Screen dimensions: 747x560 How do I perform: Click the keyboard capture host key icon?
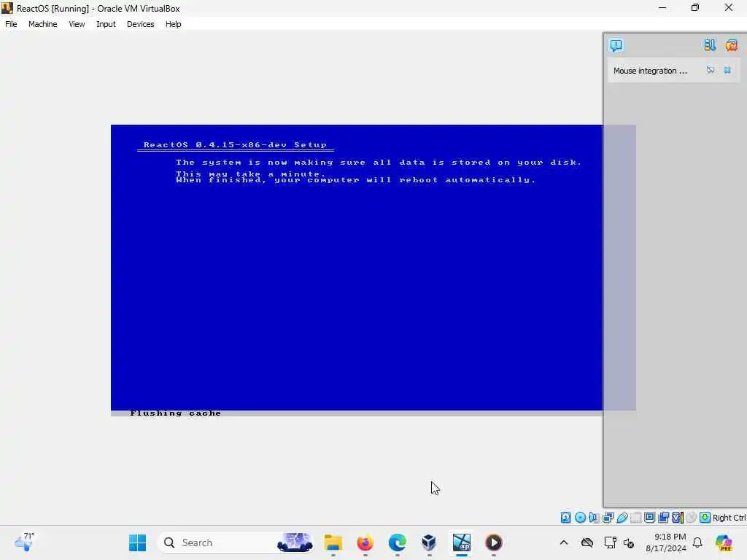click(705, 517)
